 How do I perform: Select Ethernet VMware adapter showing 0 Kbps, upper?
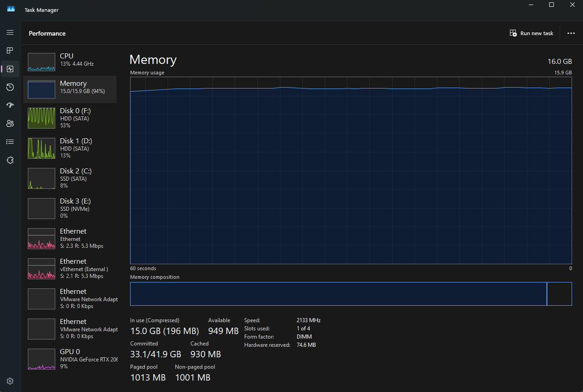[70, 299]
